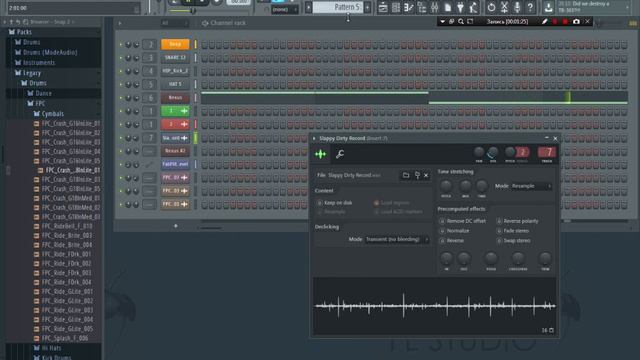Screen dimensions: 640x360
Task: Click the pin icon beside the File field
Action: coord(417,175)
